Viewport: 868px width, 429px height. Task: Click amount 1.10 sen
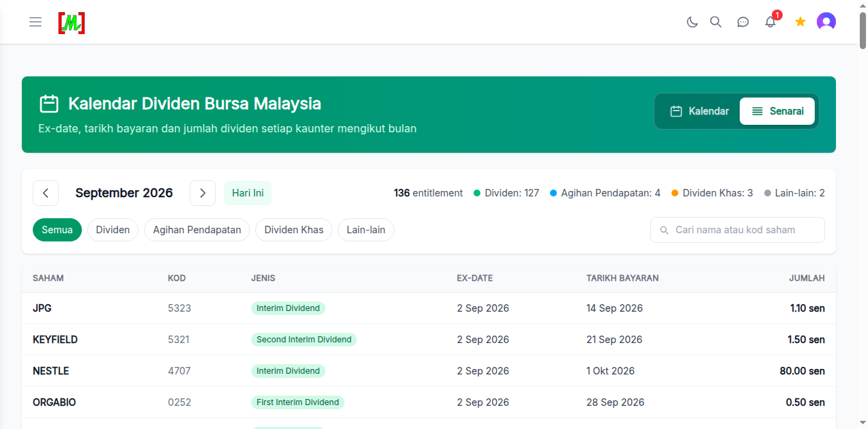point(807,308)
